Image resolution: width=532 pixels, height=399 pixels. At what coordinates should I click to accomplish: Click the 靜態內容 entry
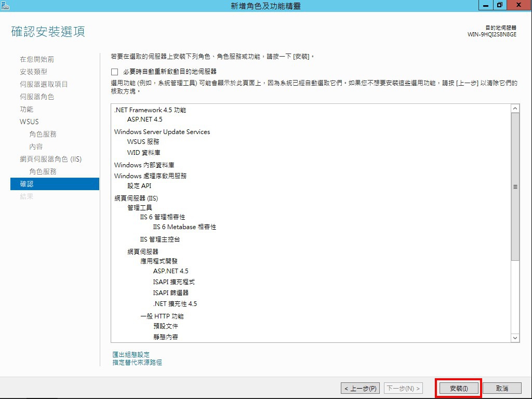point(166,337)
